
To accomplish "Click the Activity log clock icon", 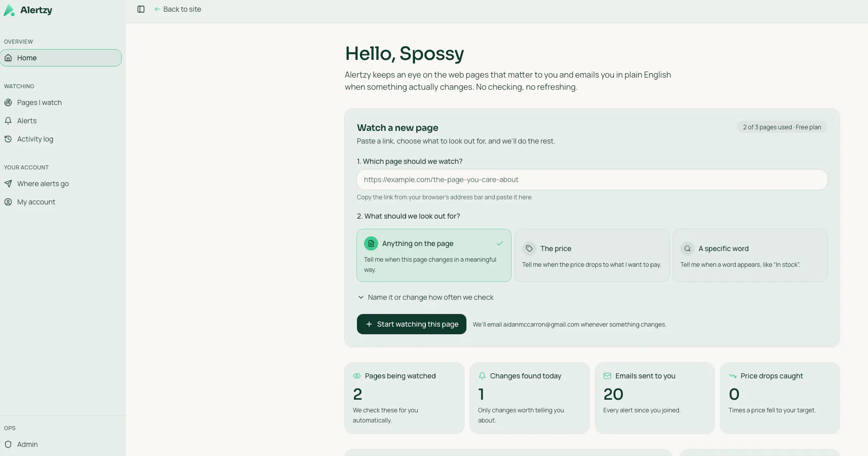I will pyautogui.click(x=8, y=139).
